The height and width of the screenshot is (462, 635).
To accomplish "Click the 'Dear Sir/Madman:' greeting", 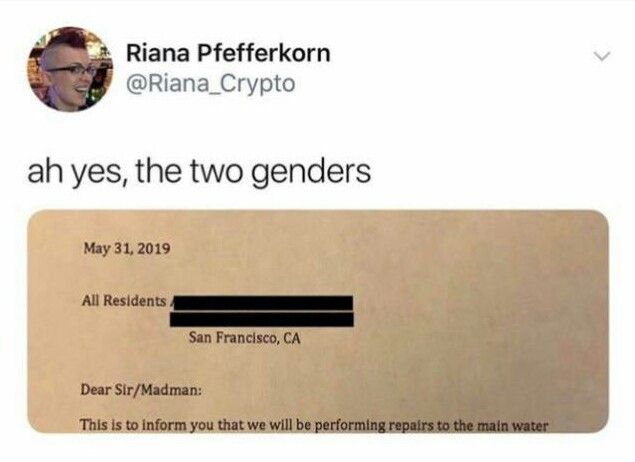I will (x=141, y=390).
